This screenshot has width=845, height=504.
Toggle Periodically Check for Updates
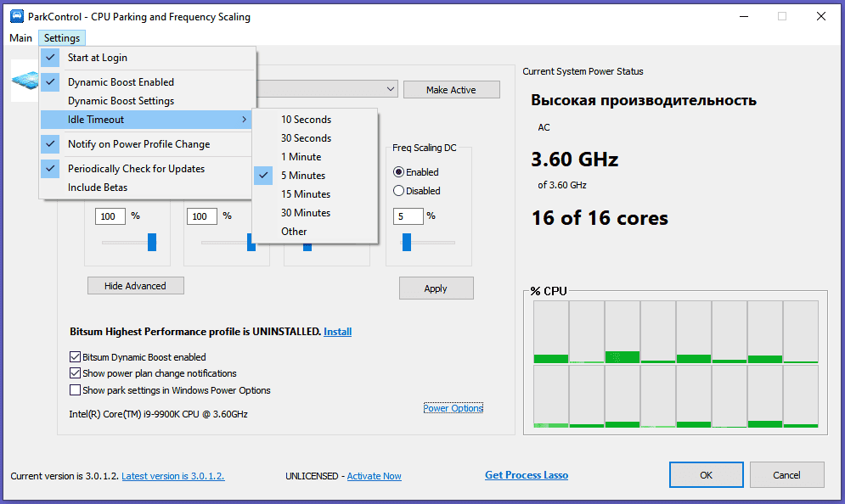point(147,169)
